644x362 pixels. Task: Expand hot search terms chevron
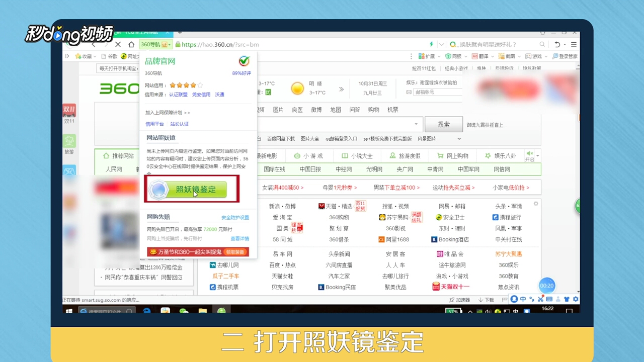(459, 139)
